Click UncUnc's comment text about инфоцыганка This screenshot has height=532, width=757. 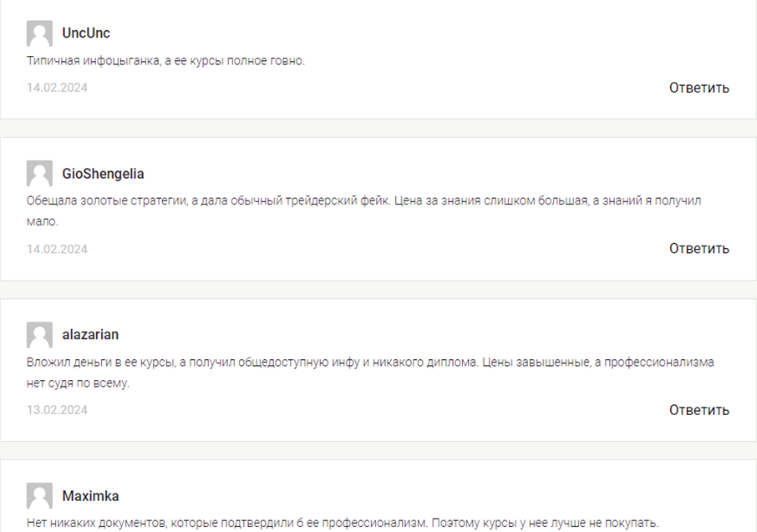pyautogui.click(x=165, y=61)
